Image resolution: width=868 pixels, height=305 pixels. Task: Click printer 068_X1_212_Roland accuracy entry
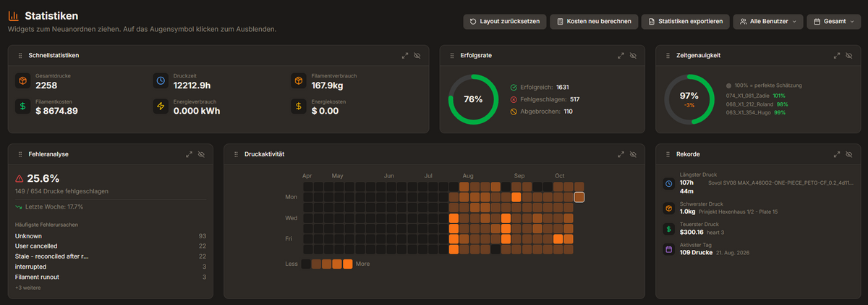coord(757,104)
